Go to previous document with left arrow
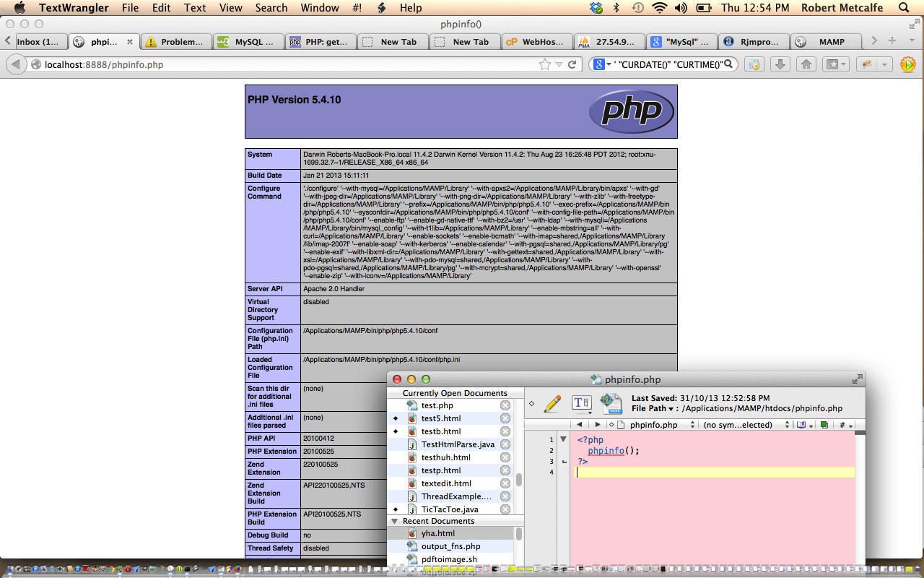Image resolution: width=924 pixels, height=578 pixels. coord(580,425)
